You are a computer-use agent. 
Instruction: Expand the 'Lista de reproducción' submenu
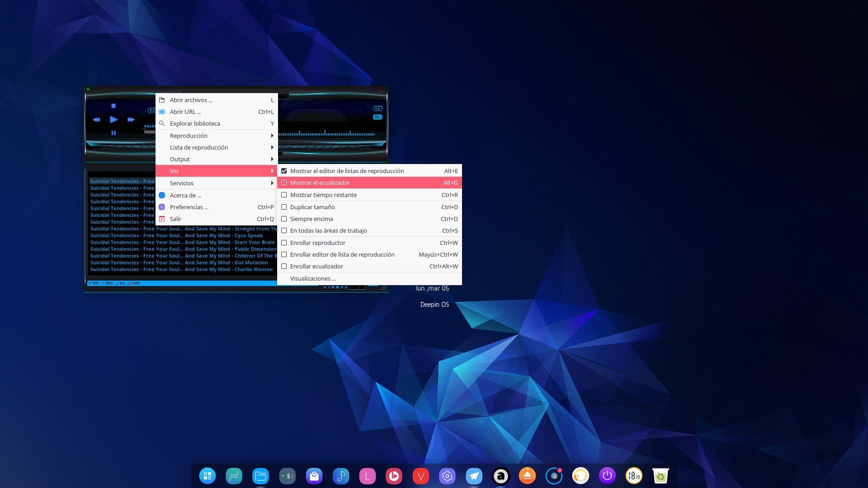(217, 147)
